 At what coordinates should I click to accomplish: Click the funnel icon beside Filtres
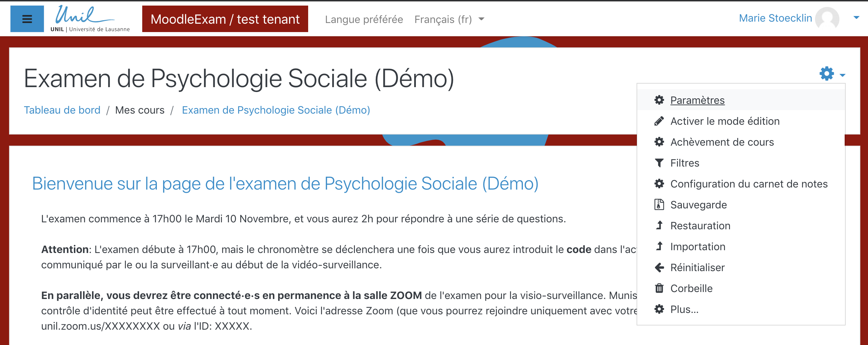pyautogui.click(x=659, y=163)
